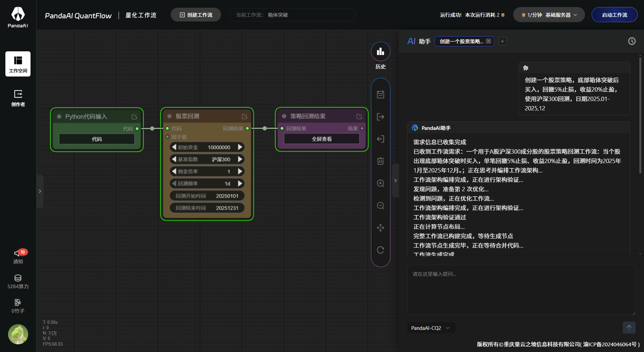This screenshot has height=352, width=644.
Task: Expand the left side panel chevron
Action: (40, 191)
